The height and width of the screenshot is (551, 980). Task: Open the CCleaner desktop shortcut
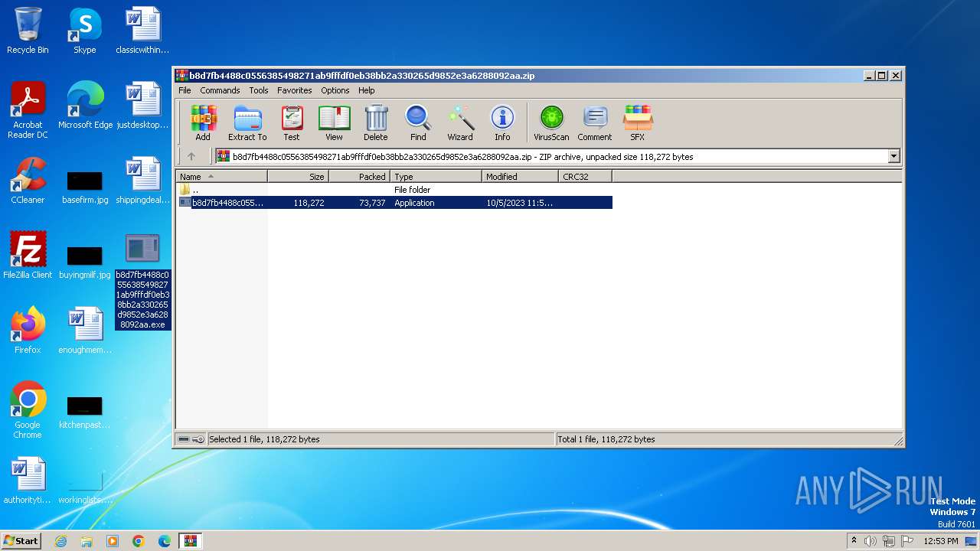[28, 181]
